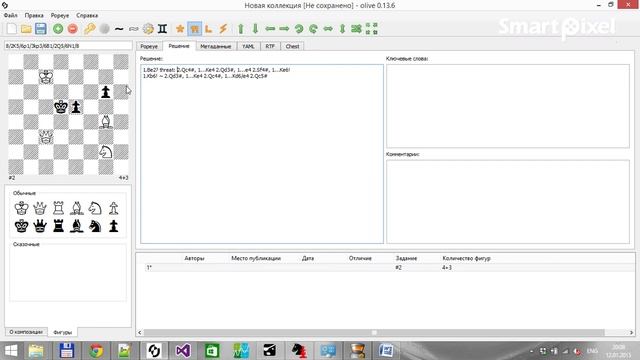Click the black king on the chessboard
This screenshot has height=360, width=640.
pyautogui.click(x=61, y=107)
